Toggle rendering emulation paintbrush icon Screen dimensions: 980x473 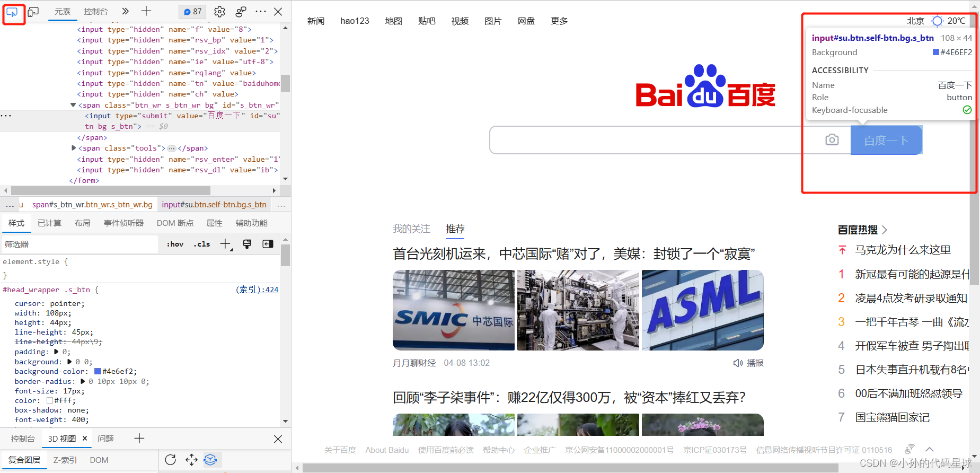247,244
